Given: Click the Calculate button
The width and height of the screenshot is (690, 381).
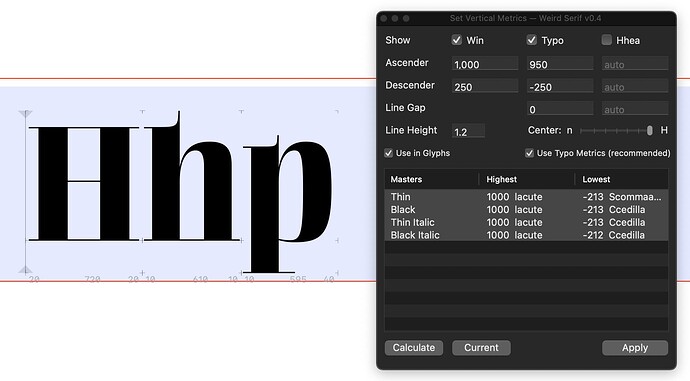Looking at the screenshot, I should coord(414,348).
